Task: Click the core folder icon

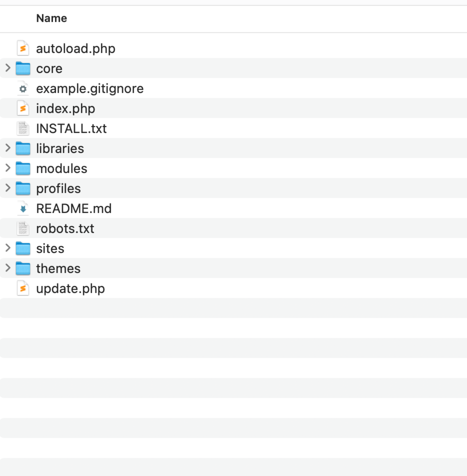Action: click(x=23, y=68)
